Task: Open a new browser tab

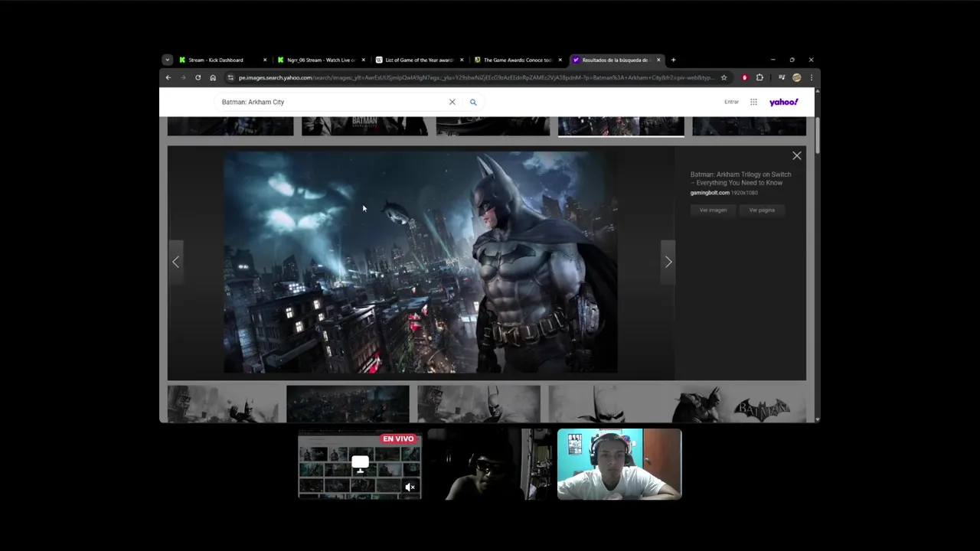Action: coord(673,60)
